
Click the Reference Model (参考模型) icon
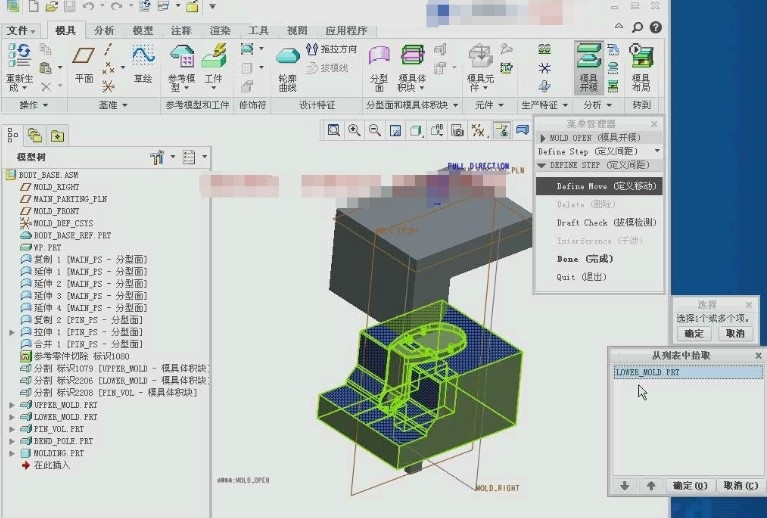[x=181, y=55]
